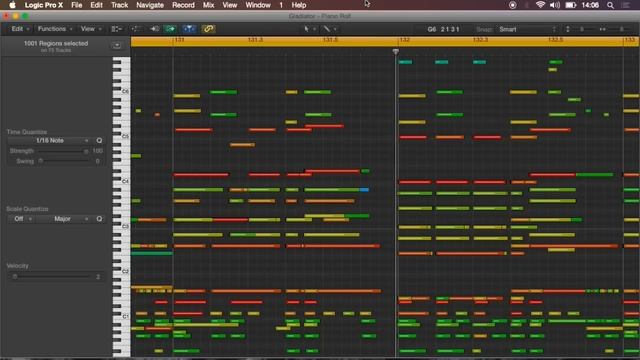
Task: Click the Time Quantize Q button
Action: click(x=99, y=140)
